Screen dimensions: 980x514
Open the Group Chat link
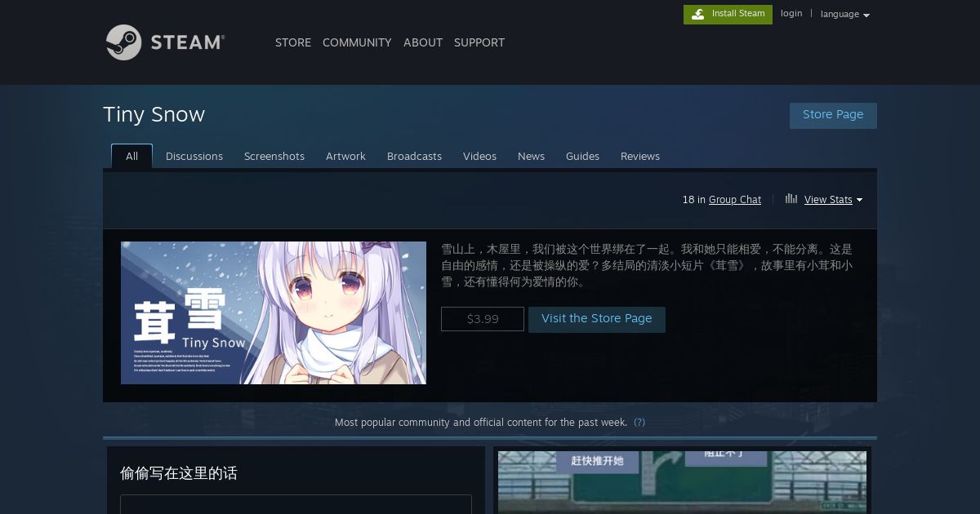(x=735, y=200)
